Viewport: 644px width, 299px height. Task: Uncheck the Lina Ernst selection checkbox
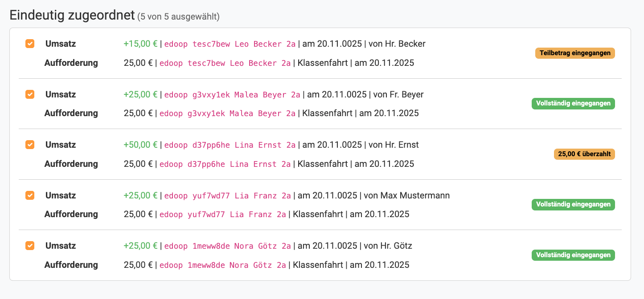[x=29, y=145]
